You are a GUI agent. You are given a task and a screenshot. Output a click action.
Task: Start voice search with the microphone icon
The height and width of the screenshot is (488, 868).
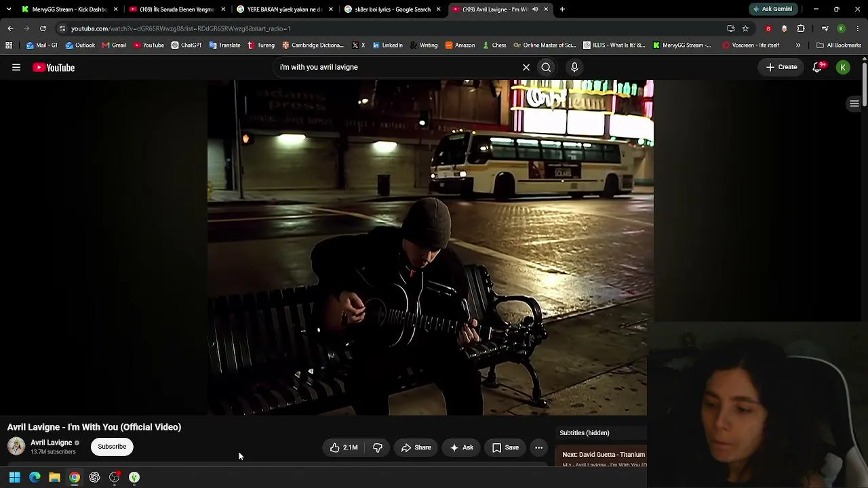tap(574, 67)
